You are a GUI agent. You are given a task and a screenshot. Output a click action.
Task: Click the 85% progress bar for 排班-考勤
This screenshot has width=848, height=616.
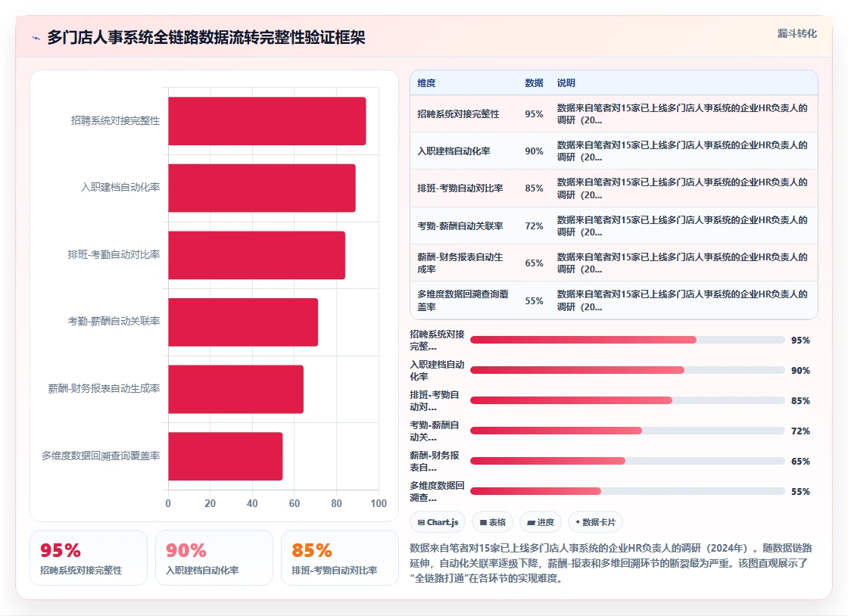(628, 400)
